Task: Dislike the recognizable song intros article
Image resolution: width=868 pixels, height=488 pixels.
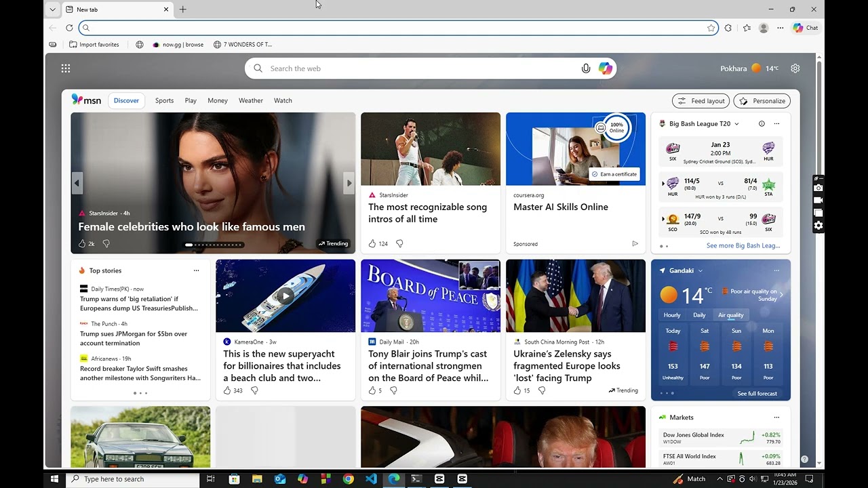Action: point(399,243)
